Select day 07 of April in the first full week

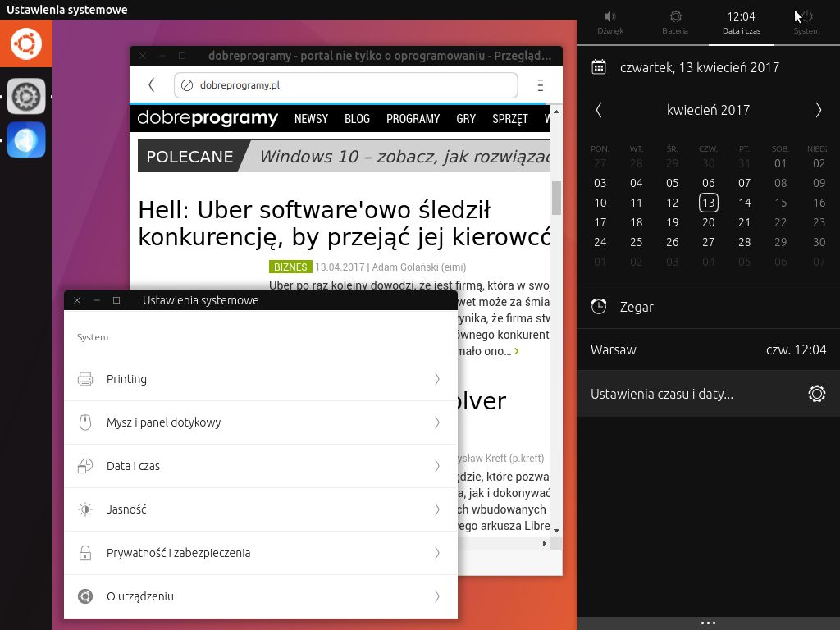pyautogui.click(x=744, y=183)
